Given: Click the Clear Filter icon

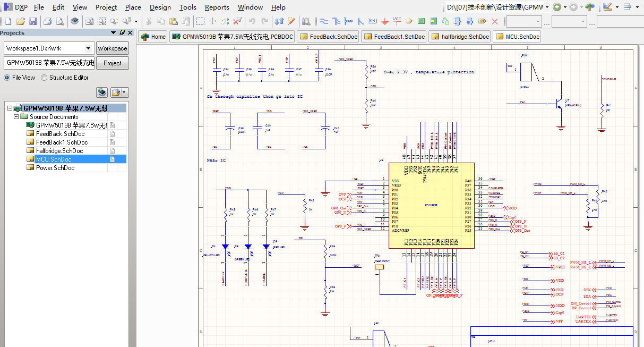Looking at the screenshot, I should point(237,21).
